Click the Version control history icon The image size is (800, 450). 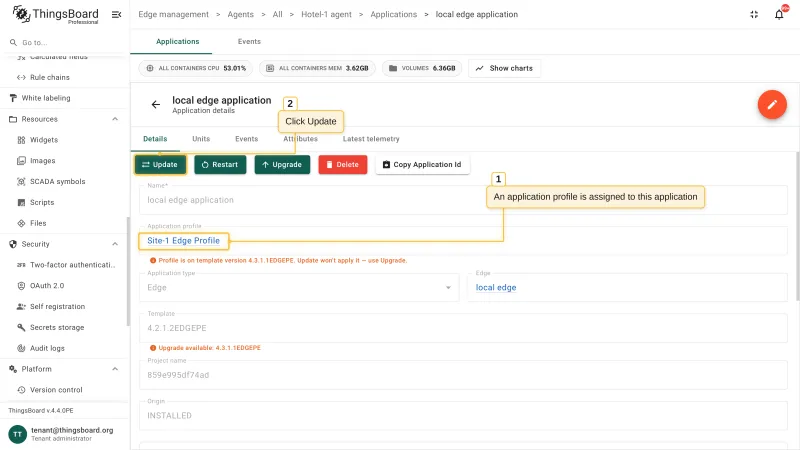(21, 390)
